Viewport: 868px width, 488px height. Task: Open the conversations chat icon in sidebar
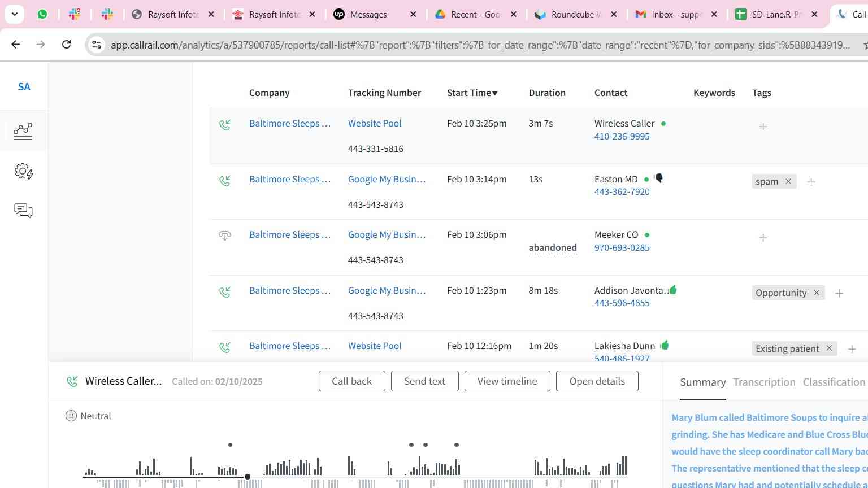(x=23, y=211)
